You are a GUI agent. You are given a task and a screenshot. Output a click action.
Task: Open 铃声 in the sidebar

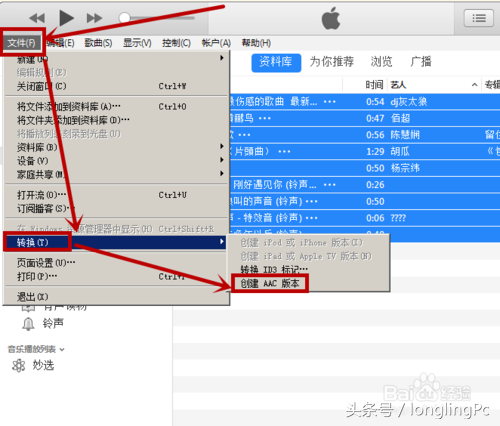pyautogui.click(x=53, y=323)
